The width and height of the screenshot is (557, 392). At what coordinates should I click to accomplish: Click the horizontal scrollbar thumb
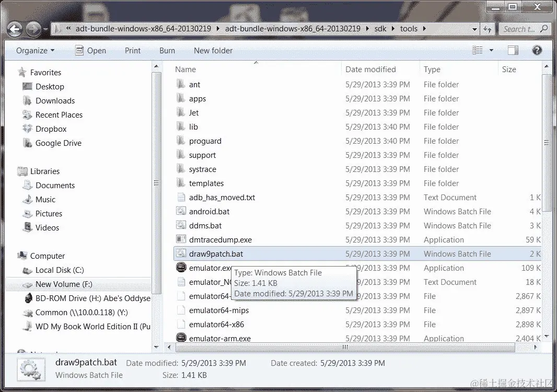coord(345,347)
